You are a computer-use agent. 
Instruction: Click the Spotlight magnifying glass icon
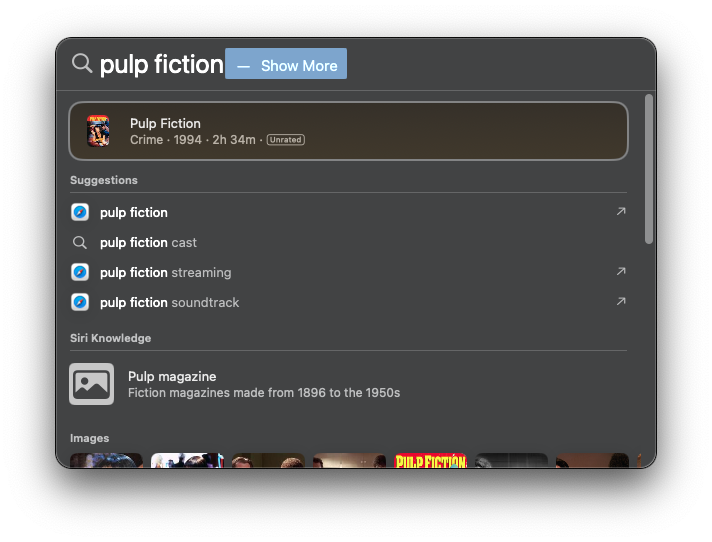(82, 64)
